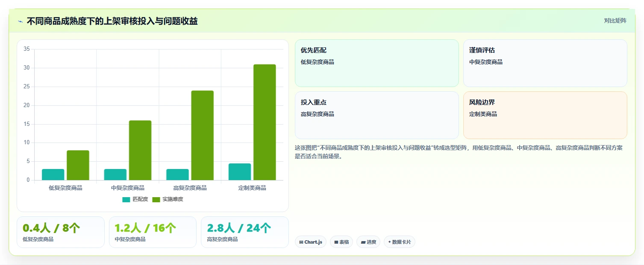Click the teal 匹配度 legend color box
This screenshot has width=644, height=265.
coord(126,199)
